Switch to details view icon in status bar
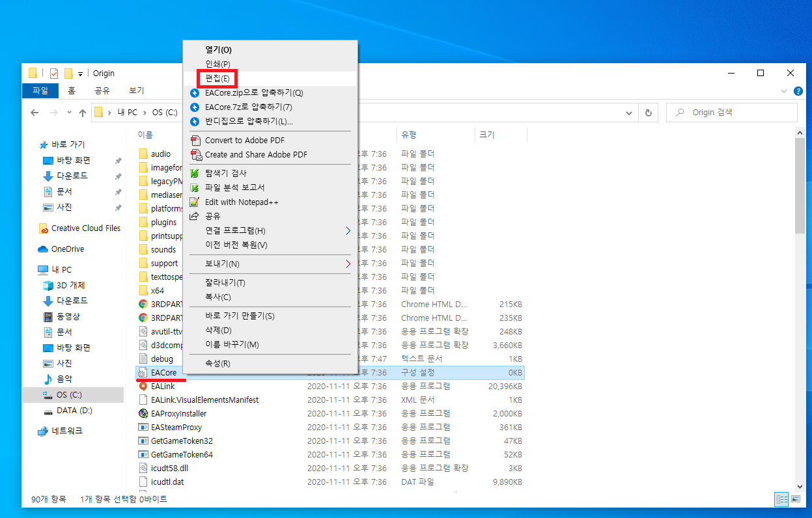Screen dimensions: 812x518 [781, 499]
